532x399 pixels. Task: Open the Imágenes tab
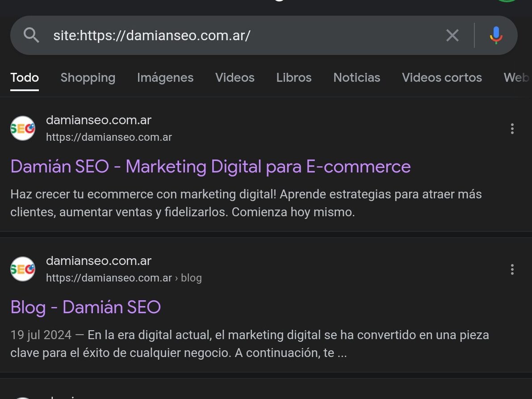click(165, 78)
